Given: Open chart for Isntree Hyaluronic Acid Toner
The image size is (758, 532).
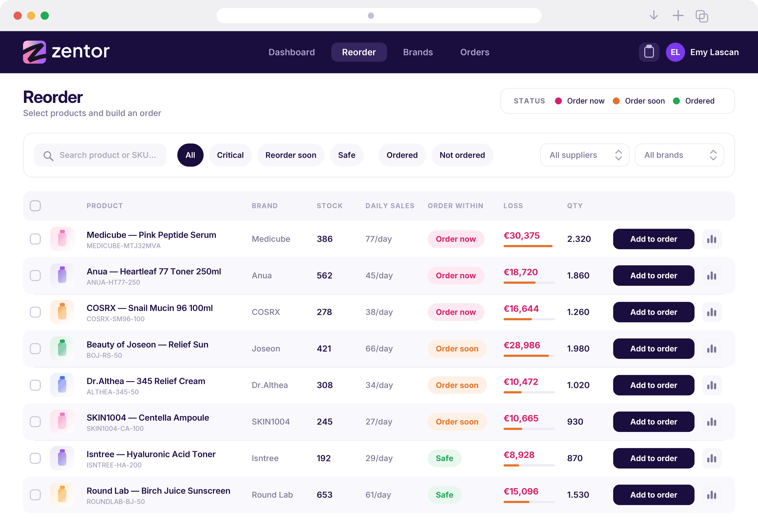Looking at the screenshot, I should [712, 458].
